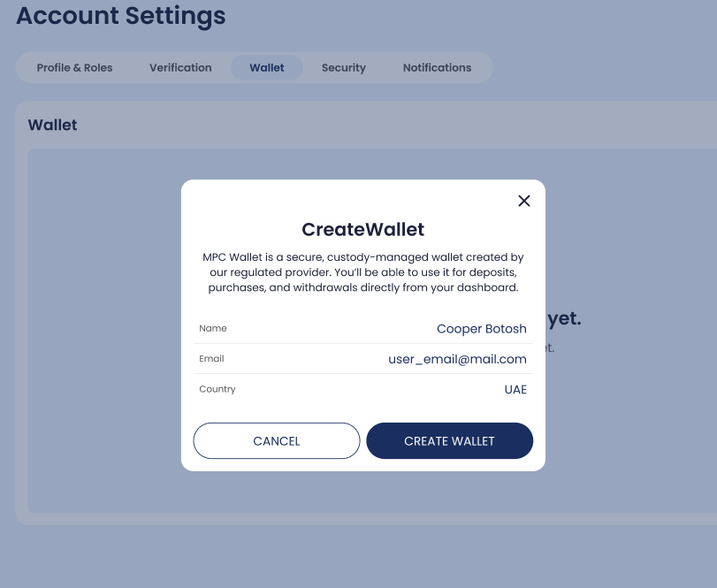Click the Name field label
The height and width of the screenshot is (588, 717).
tap(213, 329)
